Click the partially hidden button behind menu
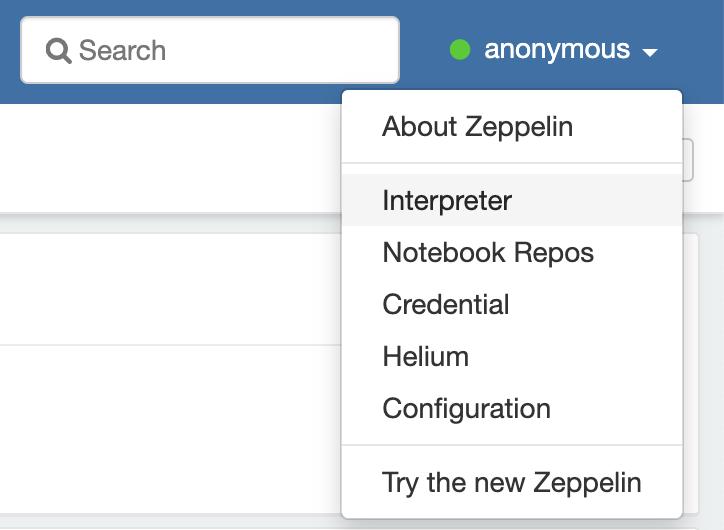Image resolution: width=724 pixels, height=530 pixels. pyautogui.click(x=688, y=160)
